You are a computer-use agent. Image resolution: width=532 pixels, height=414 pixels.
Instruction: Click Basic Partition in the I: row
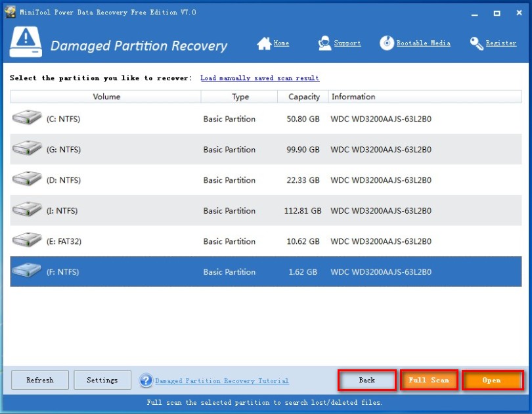229,211
